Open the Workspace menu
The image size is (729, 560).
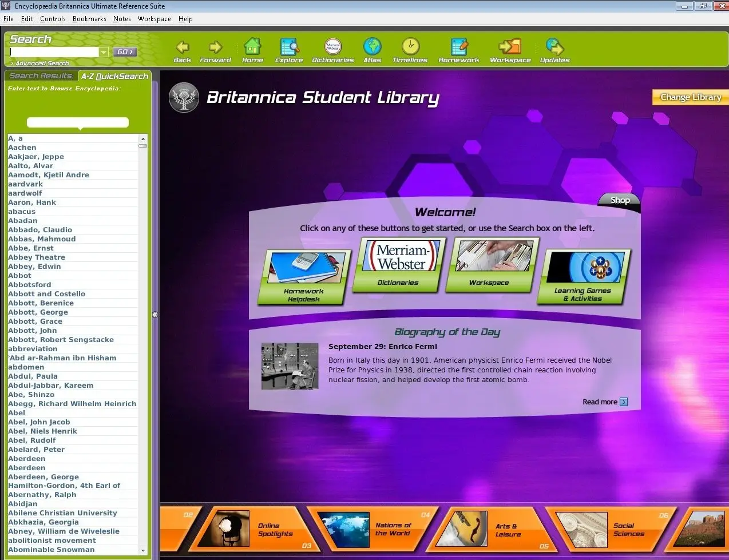coord(154,19)
